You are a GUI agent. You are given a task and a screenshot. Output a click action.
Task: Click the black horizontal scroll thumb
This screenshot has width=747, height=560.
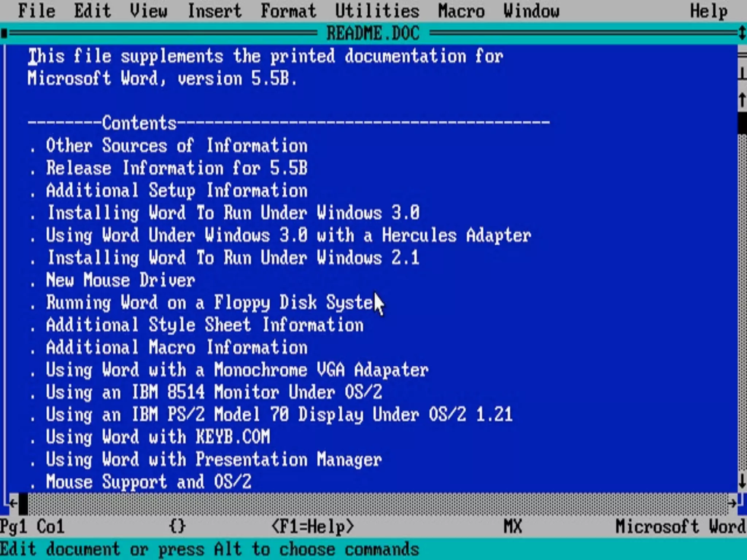pyautogui.click(x=23, y=503)
